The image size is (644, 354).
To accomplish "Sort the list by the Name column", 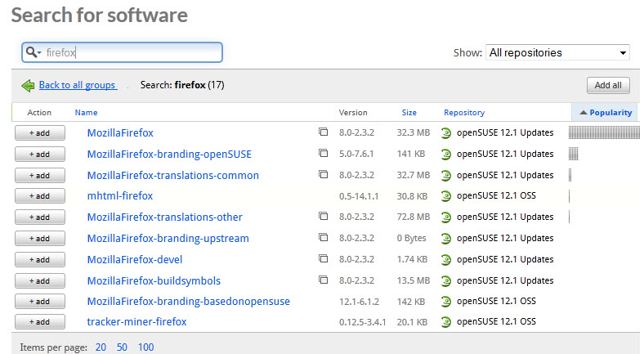I will click(87, 113).
